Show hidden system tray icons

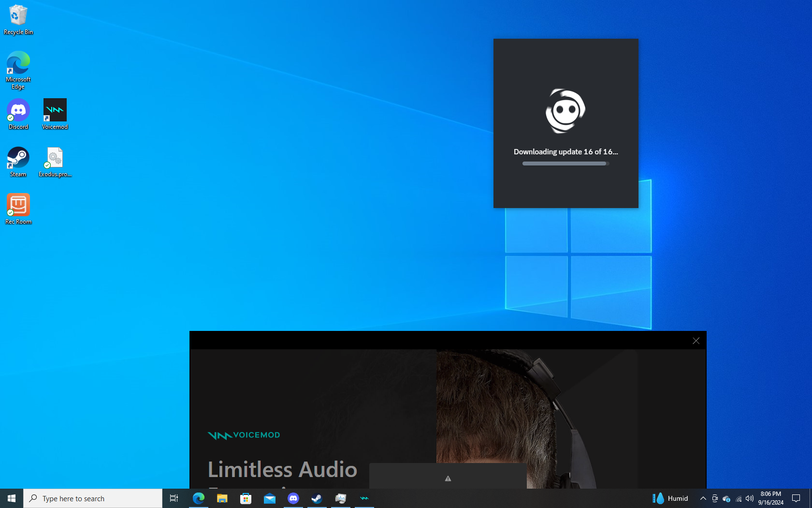click(x=703, y=498)
